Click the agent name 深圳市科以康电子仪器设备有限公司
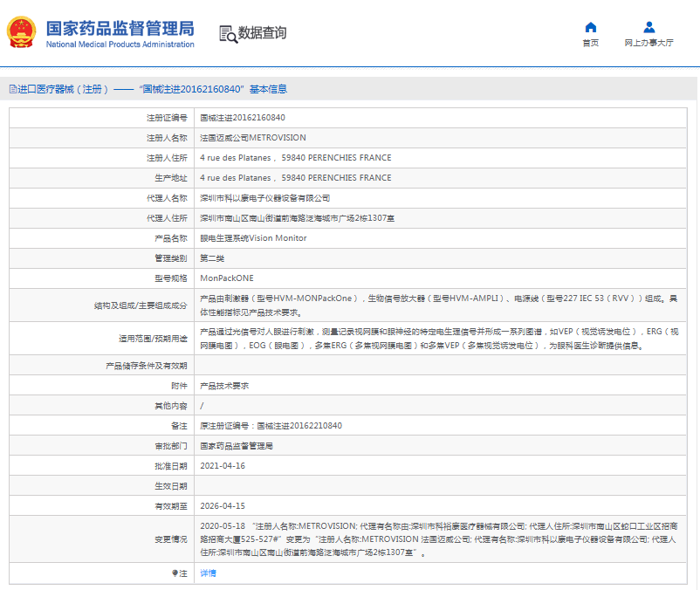 (x=265, y=198)
